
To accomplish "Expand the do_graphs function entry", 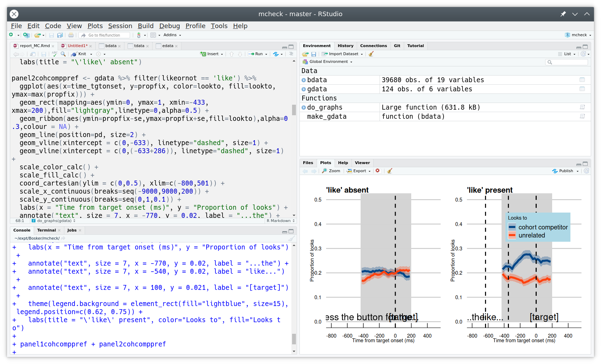I will [304, 107].
